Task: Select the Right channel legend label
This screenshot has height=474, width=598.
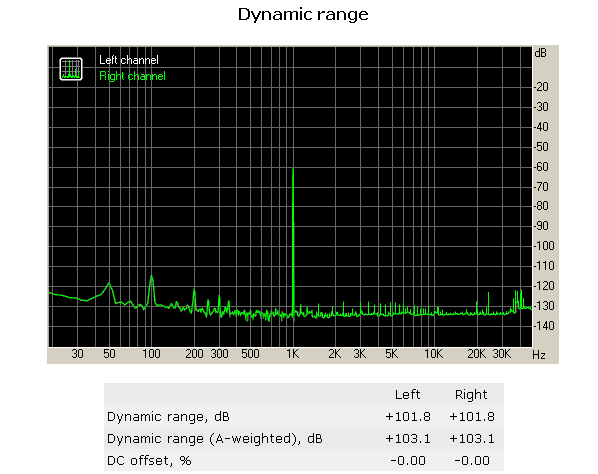Action: click(x=132, y=76)
